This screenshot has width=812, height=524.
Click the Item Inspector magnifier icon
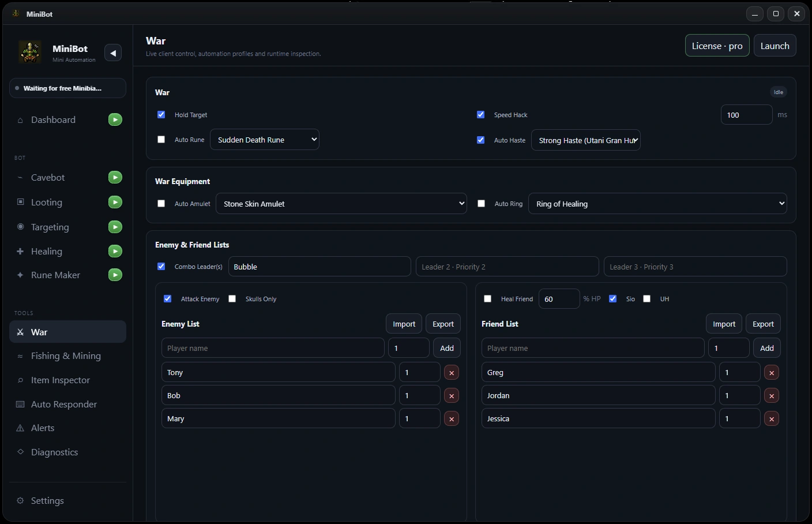20,380
